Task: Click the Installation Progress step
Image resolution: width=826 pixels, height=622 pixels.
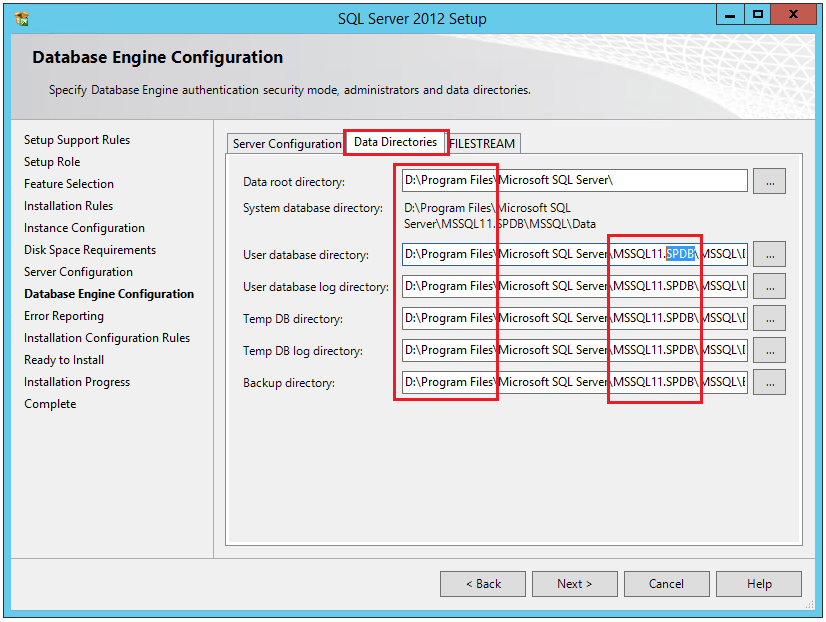Action: click(x=77, y=382)
